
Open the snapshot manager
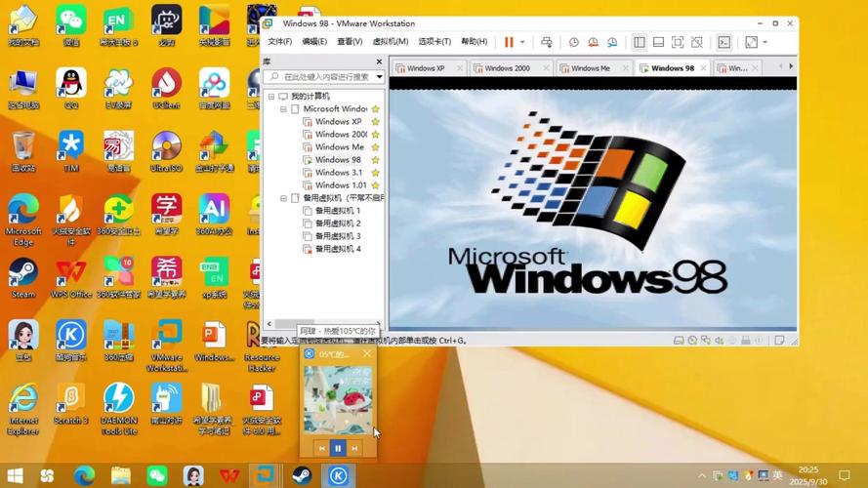(x=612, y=42)
